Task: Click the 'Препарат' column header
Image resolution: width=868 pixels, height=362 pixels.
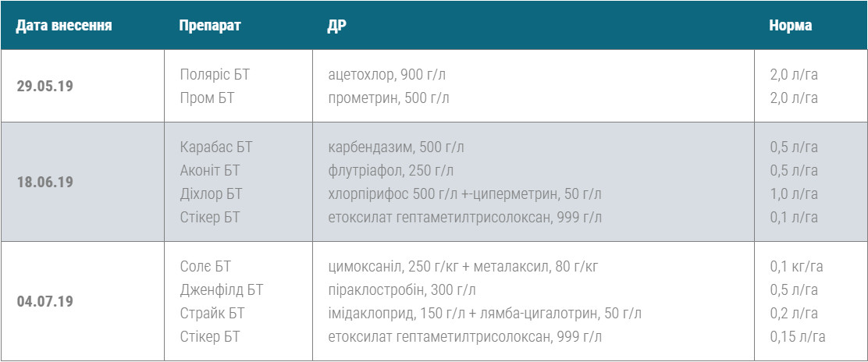Action: pyautogui.click(x=209, y=25)
